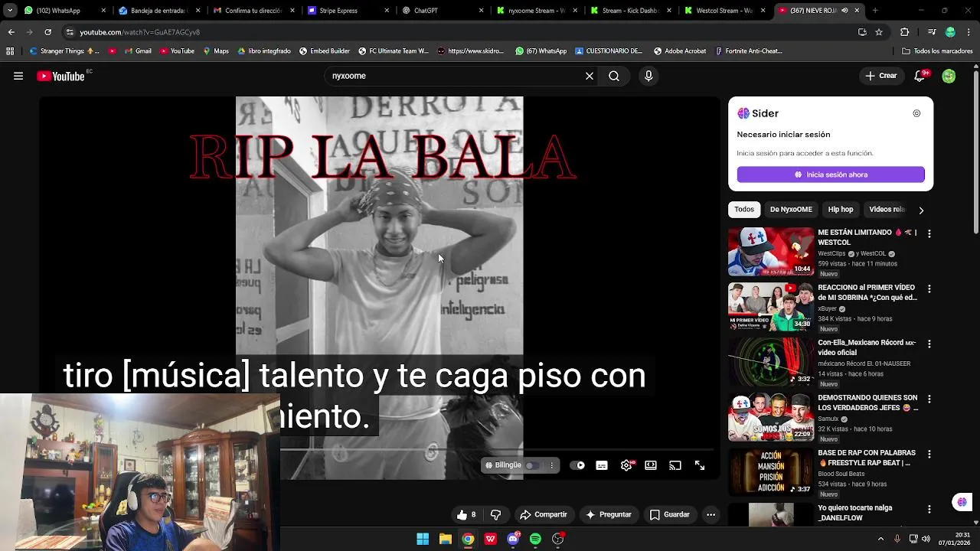Open File Explorer from taskbar
980x551 pixels.
[445, 539]
